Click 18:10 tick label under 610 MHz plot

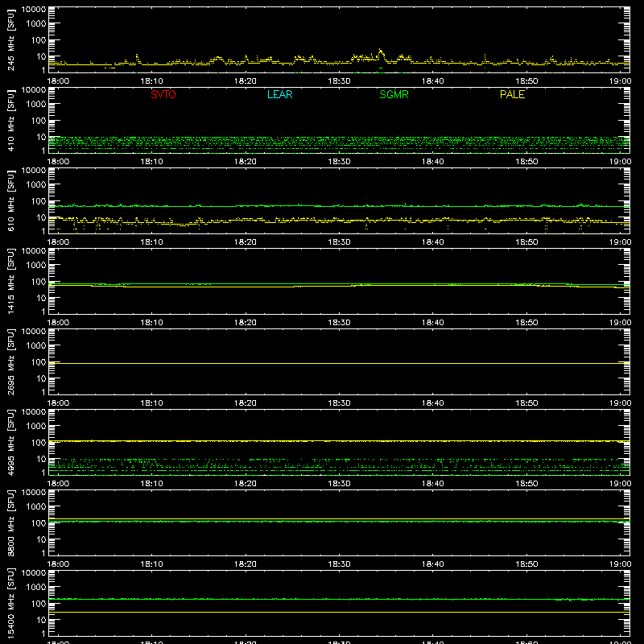(x=151, y=242)
